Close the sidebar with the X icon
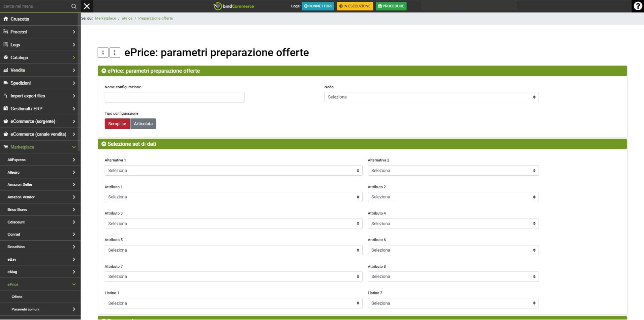 (x=87, y=6)
